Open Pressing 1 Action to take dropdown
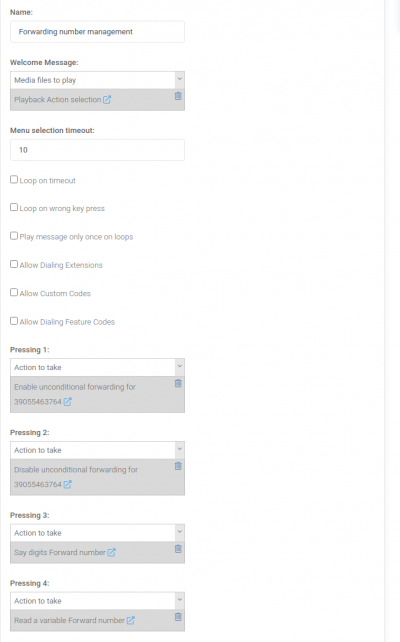The height and width of the screenshot is (642, 400). point(97,367)
